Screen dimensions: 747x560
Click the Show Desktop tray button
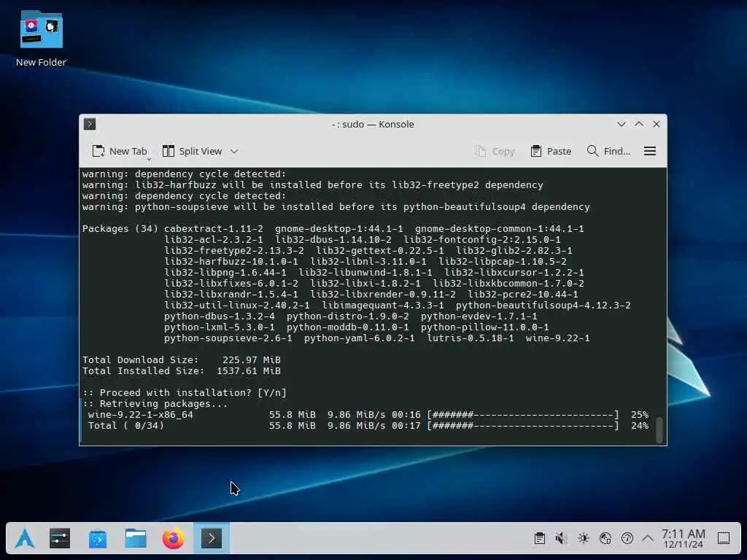click(724, 539)
